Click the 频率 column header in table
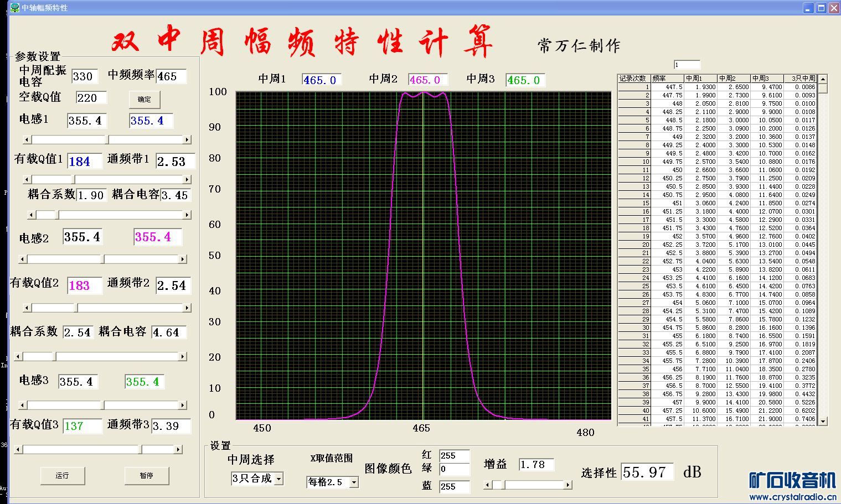Image resolution: width=841 pixels, height=504 pixels. click(667, 79)
